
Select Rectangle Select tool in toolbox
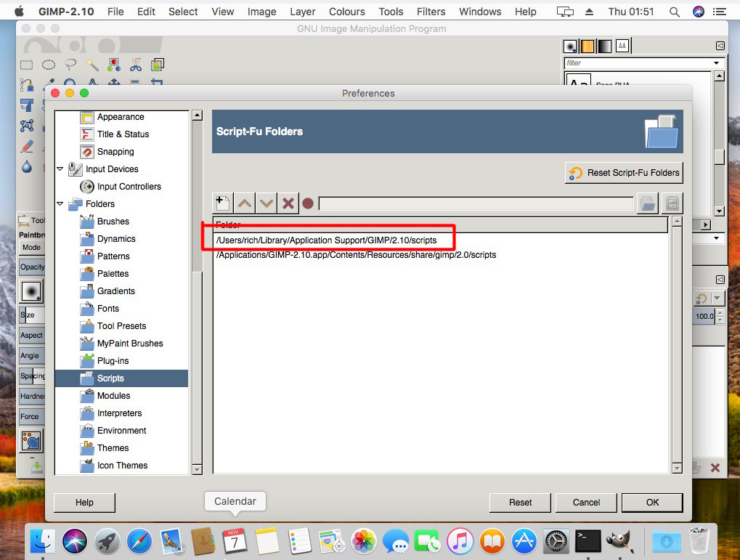click(26, 65)
